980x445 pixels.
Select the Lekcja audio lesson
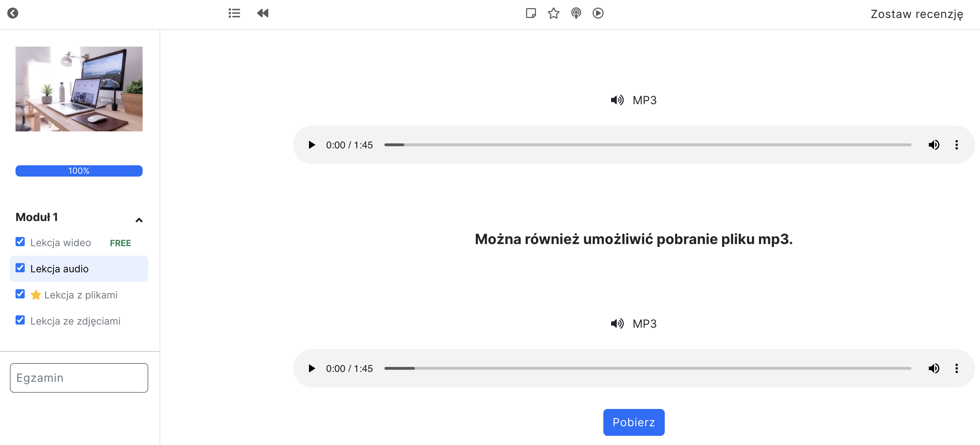(59, 269)
